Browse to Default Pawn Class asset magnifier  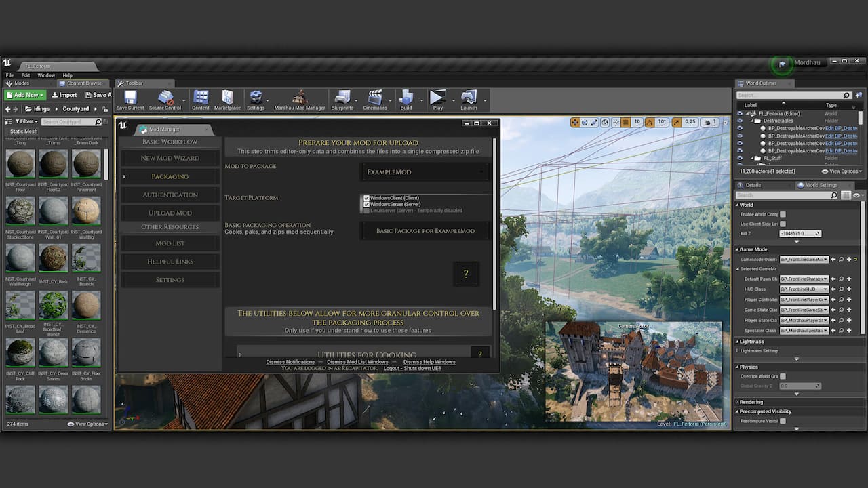(x=841, y=279)
